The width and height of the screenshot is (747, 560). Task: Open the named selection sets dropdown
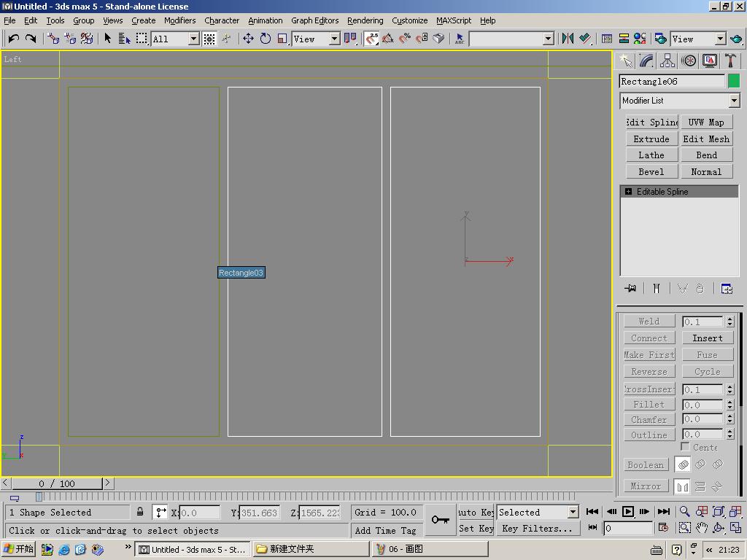pos(549,39)
